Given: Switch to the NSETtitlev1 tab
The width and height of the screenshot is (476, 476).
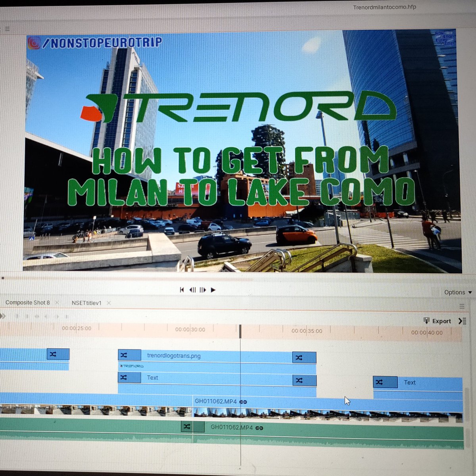Looking at the screenshot, I should 86,303.
